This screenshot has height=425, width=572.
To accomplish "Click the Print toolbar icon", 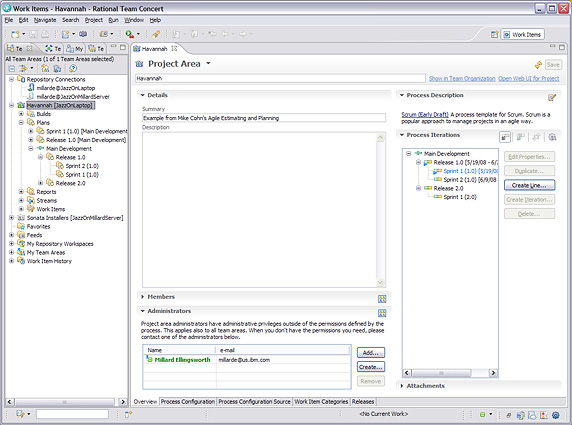I will (x=45, y=34).
